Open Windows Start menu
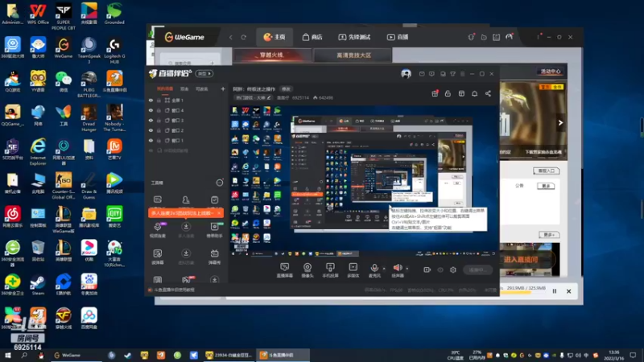 [x=8, y=355]
